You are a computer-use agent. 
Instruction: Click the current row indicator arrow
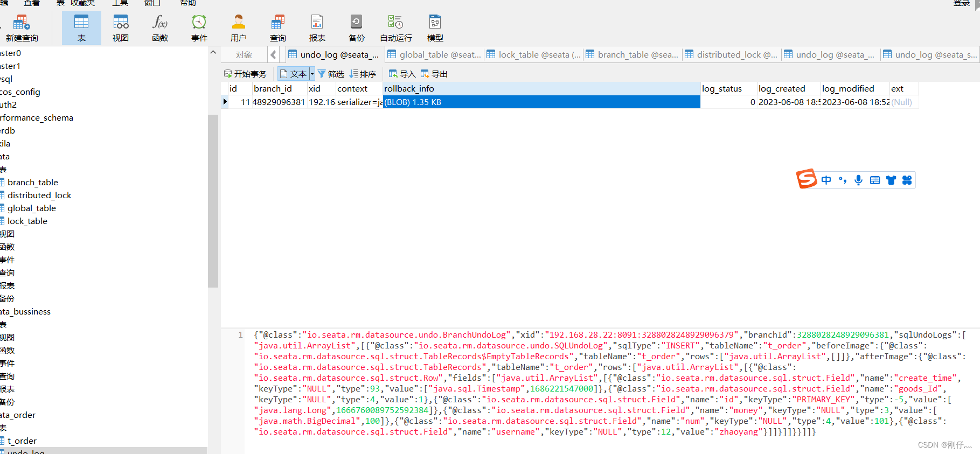click(x=225, y=102)
